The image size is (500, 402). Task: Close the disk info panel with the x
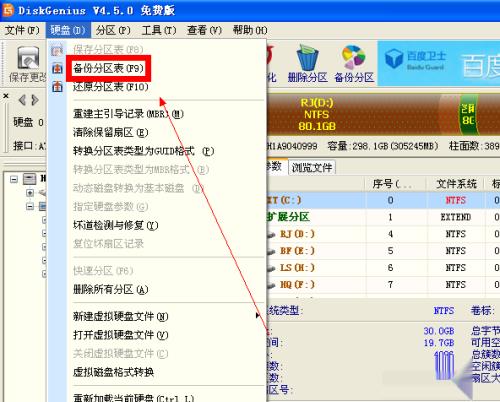click(6, 96)
